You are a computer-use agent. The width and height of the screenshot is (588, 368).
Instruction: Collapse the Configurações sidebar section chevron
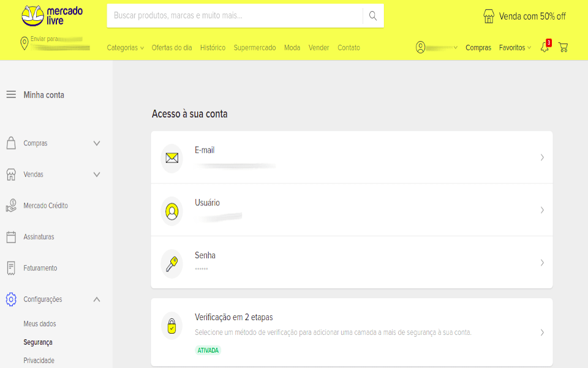(x=97, y=299)
